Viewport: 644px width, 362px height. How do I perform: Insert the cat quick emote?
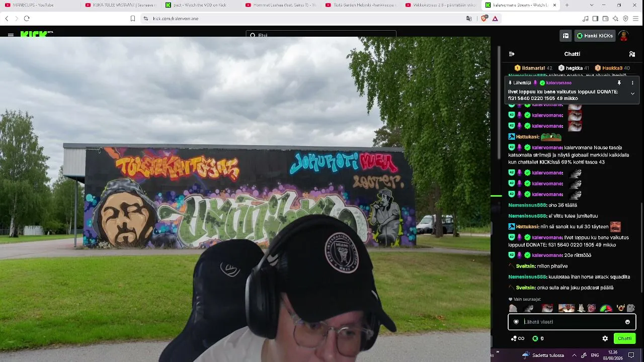pos(581,308)
